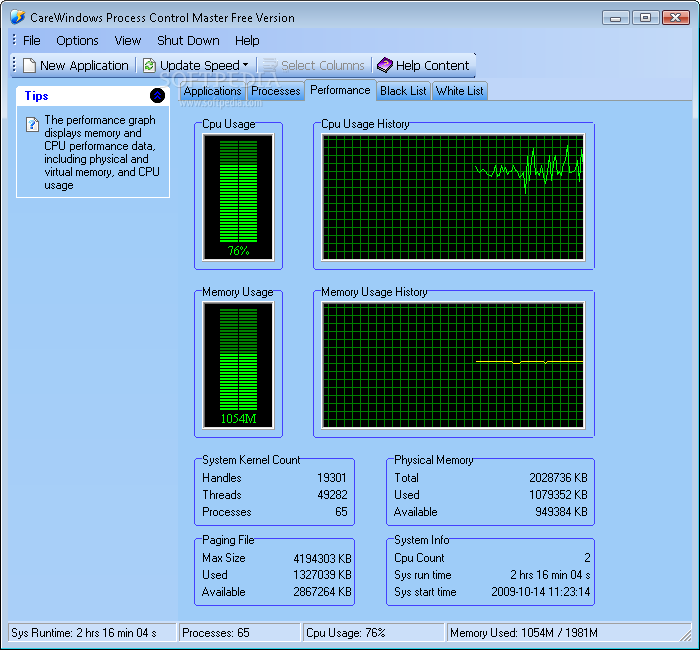Click the Memory Usage bar meter
This screenshot has width=700, height=650.
[x=238, y=365]
